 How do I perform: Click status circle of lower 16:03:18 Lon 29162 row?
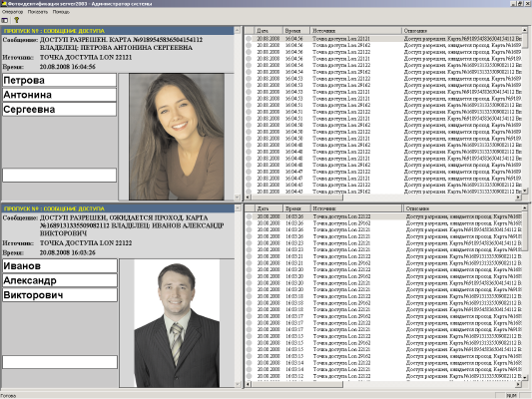(x=250, y=303)
